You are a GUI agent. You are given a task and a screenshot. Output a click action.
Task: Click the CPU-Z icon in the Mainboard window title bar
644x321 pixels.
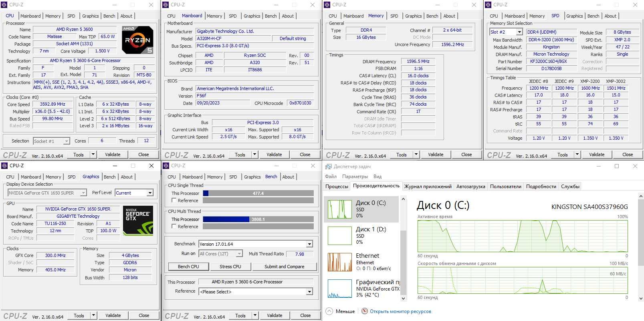click(166, 5)
